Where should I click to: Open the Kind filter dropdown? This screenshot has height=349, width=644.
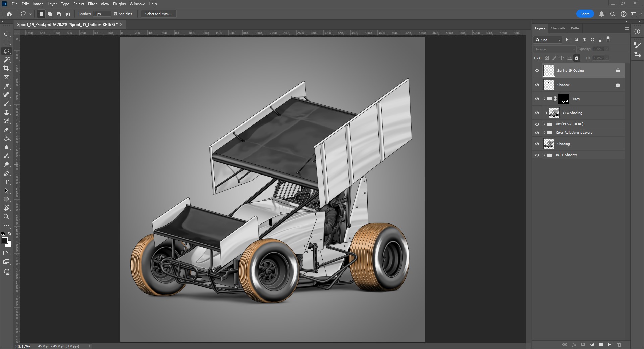coord(548,40)
